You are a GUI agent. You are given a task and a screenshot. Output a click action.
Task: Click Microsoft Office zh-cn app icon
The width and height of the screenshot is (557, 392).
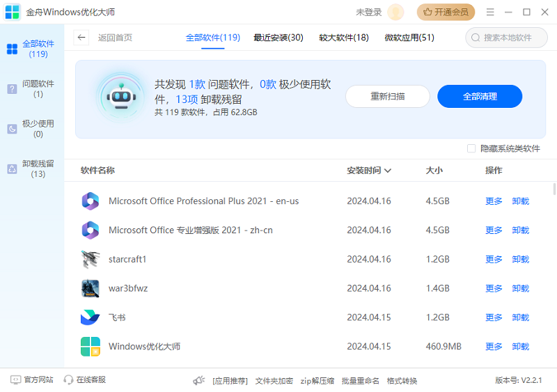(91, 230)
